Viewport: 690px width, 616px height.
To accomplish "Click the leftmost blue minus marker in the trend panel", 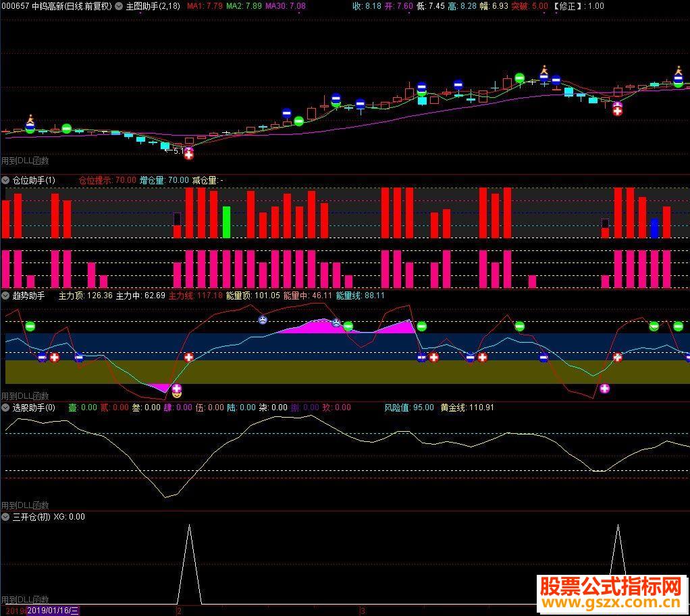I will [x=42, y=357].
